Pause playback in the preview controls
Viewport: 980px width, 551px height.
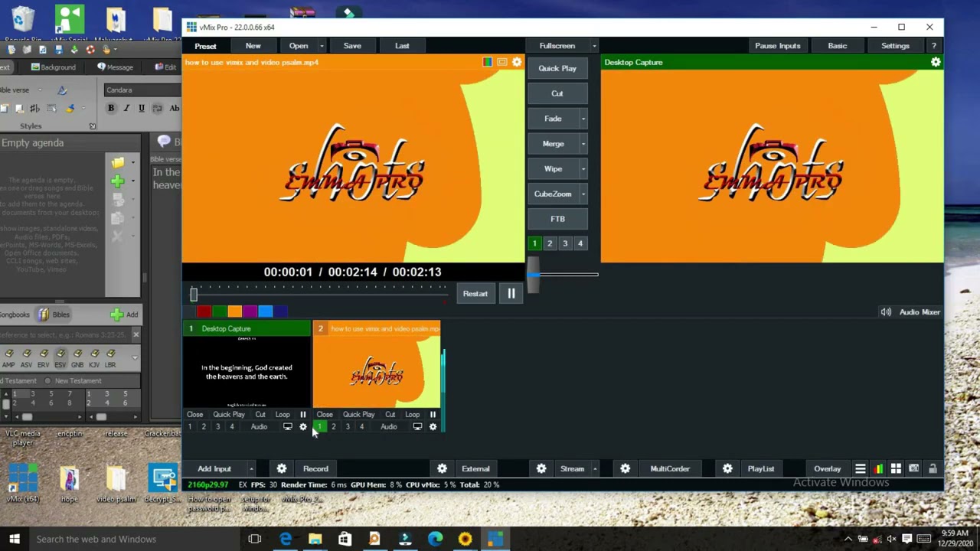pyautogui.click(x=511, y=294)
